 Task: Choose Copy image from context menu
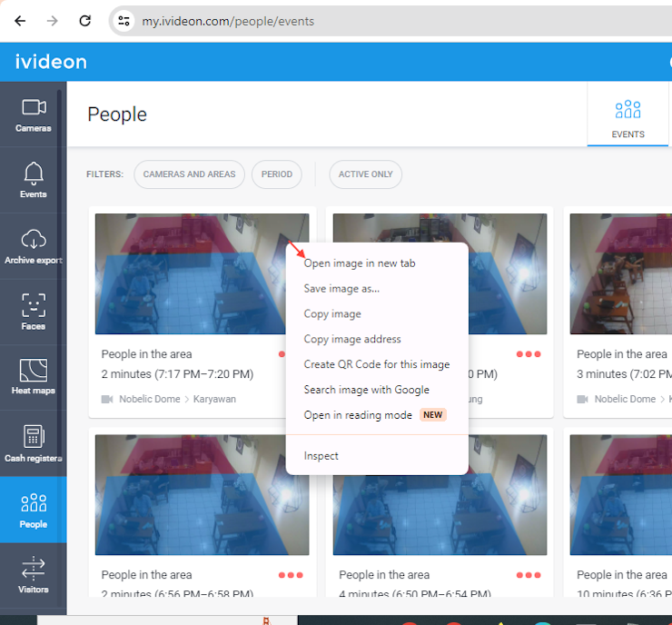[377, 313]
